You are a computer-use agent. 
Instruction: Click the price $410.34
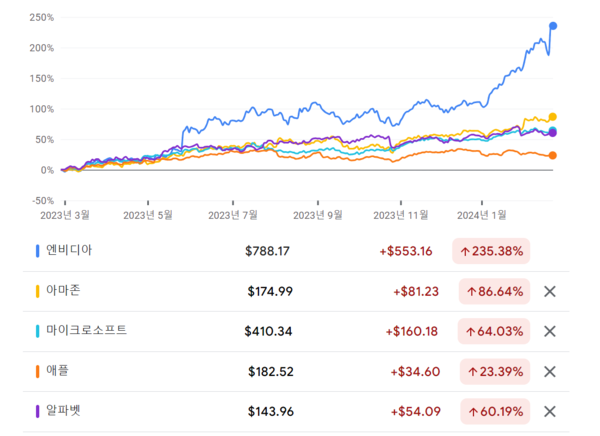pyautogui.click(x=268, y=331)
